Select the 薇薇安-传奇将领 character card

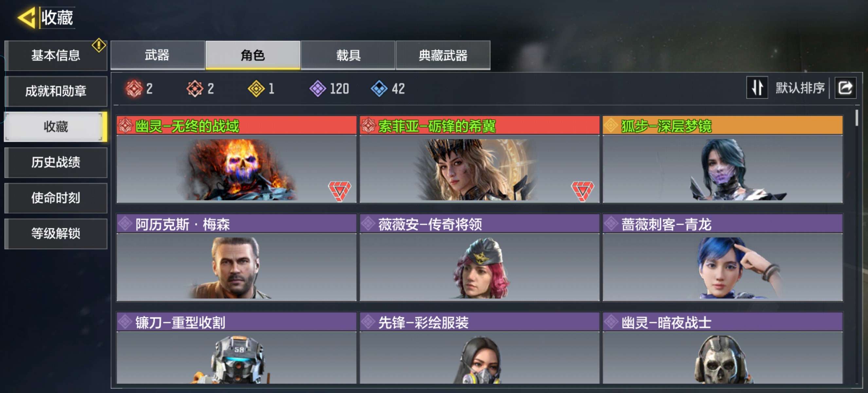click(x=479, y=257)
